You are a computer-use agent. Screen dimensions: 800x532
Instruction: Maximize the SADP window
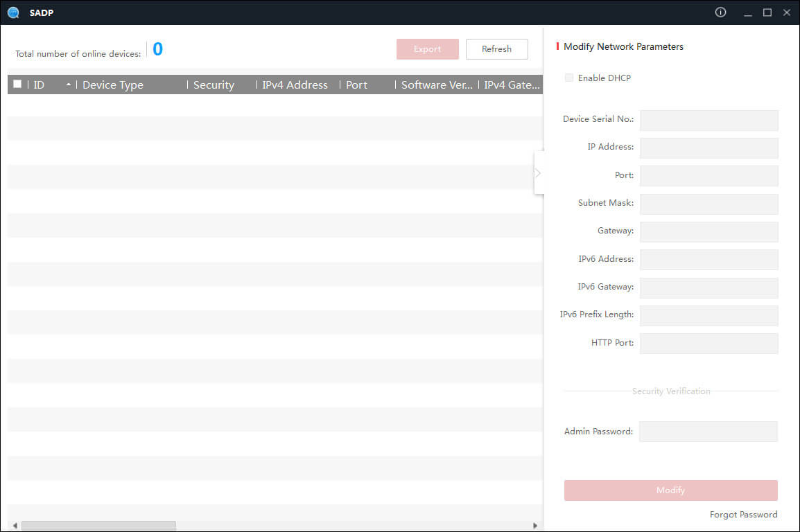coord(767,12)
